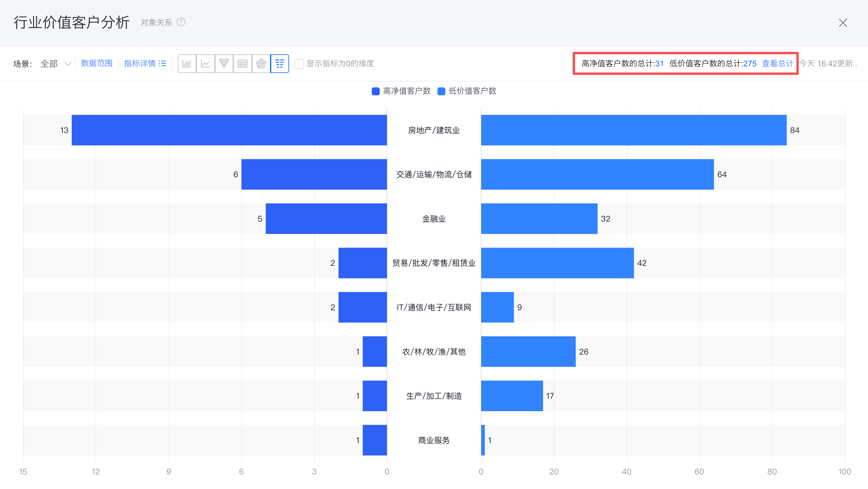This screenshot has width=868, height=489.
Task: Select the radar chart icon
Action: point(261,63)
